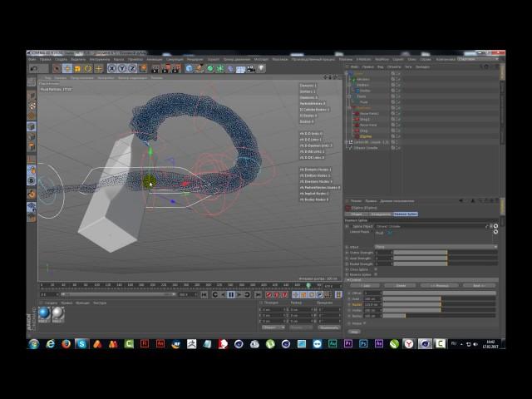
Task: Click the Snap 'S' icon in left palette
Action: pos(32,180)
